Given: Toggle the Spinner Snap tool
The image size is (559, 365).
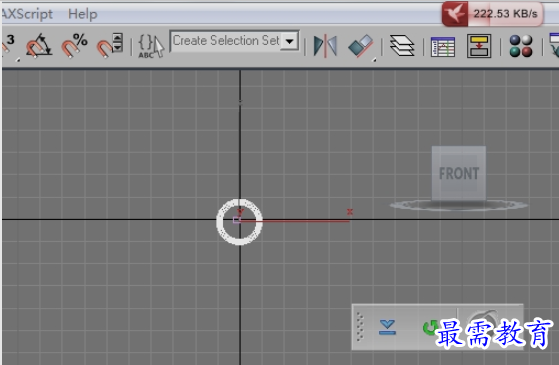Looking at the screenshot, I should (x=110, y=46).
